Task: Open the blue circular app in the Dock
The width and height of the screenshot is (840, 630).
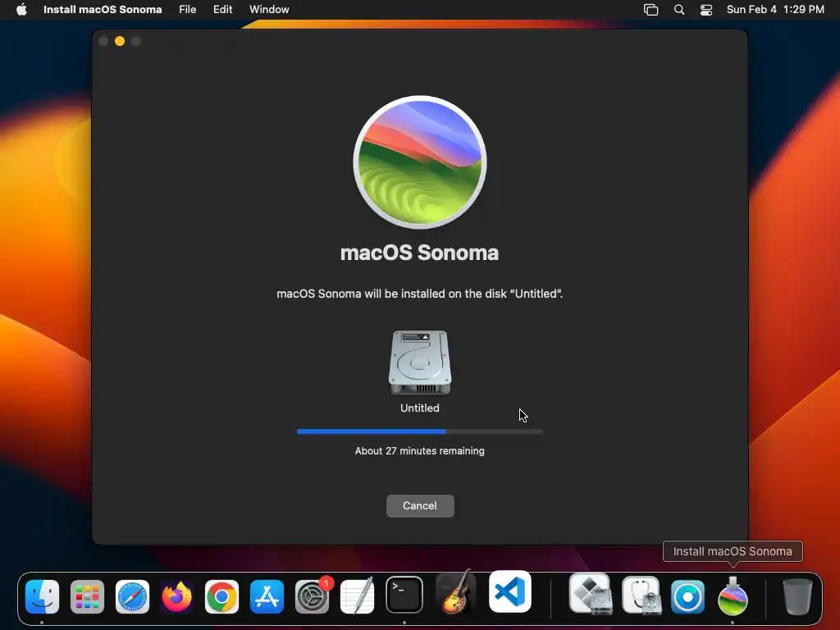Action: 688,596
